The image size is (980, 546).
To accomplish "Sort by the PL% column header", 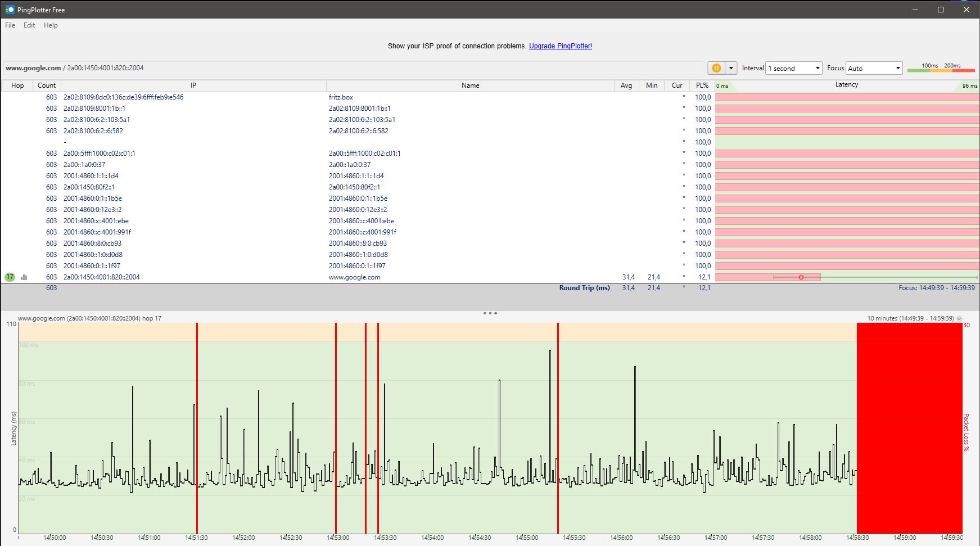I will click(x=702, y=85).
